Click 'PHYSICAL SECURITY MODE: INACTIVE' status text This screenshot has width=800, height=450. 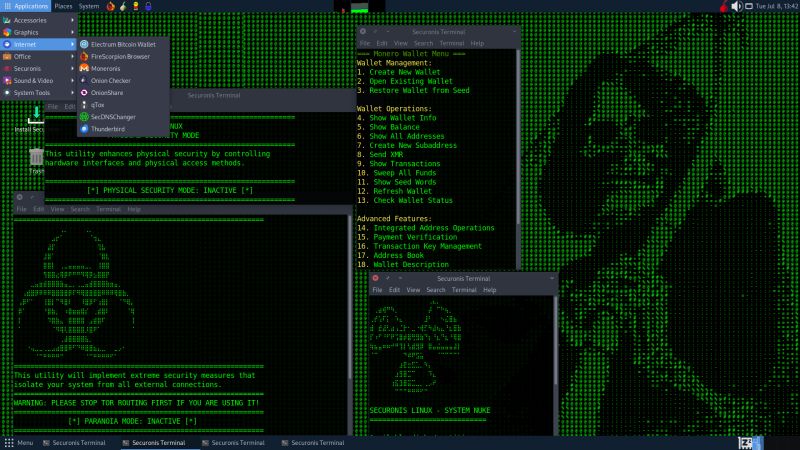click(170, 190)
